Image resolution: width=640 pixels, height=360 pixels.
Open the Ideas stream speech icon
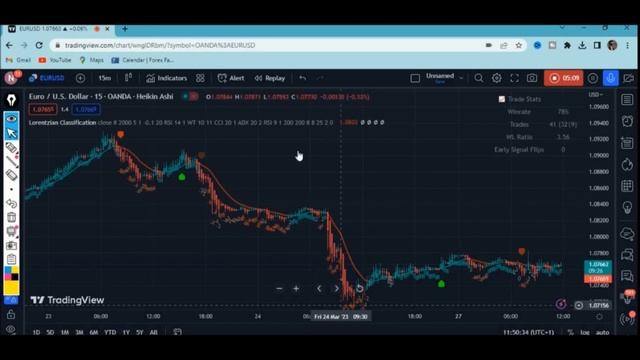[x=627, y=276]
